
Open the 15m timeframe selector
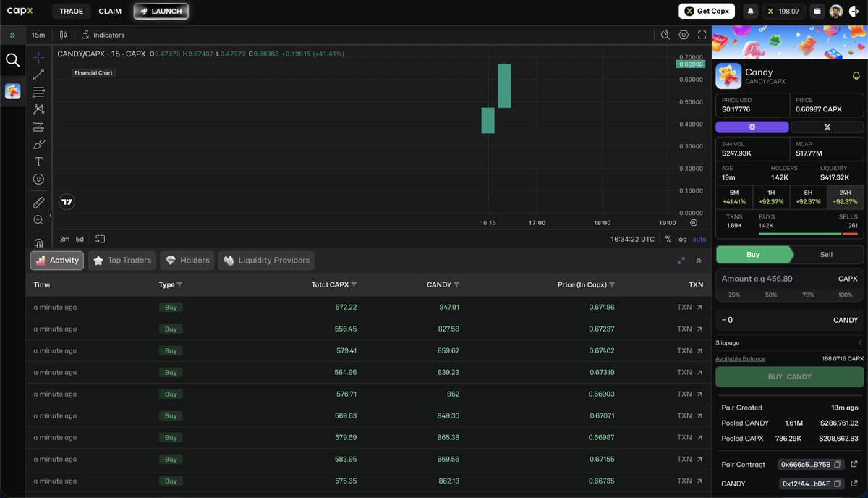click(x=38, y=35)
